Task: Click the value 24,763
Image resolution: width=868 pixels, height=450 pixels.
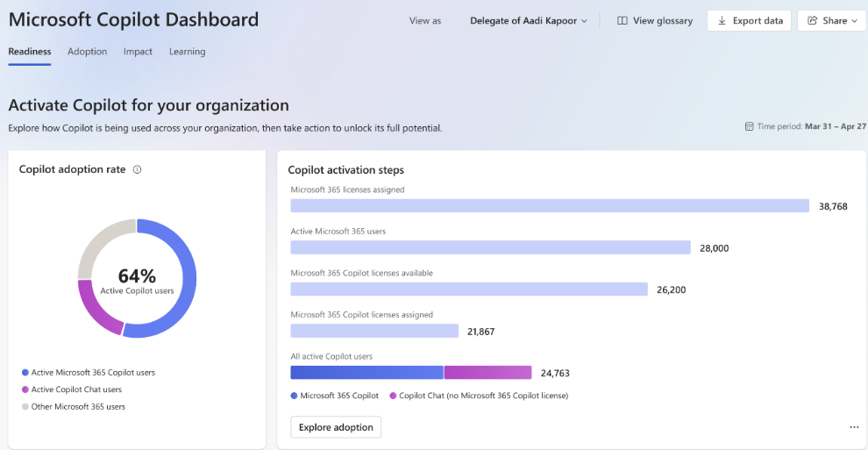Action: [x=555, y=374]
